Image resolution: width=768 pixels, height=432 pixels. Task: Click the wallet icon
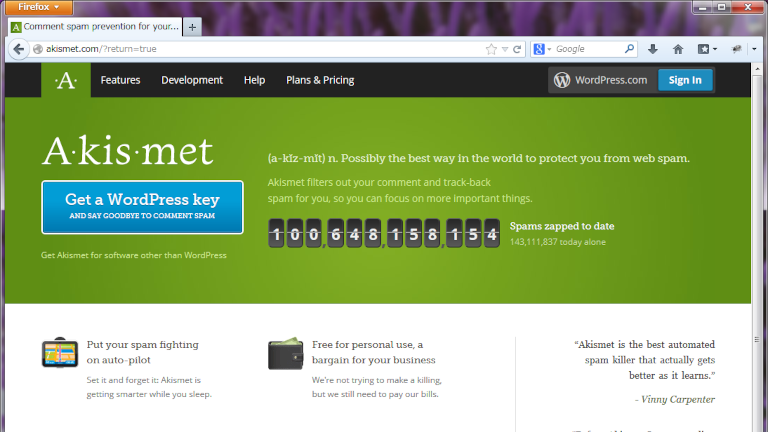pyautogui.click(x=286, y=353)
